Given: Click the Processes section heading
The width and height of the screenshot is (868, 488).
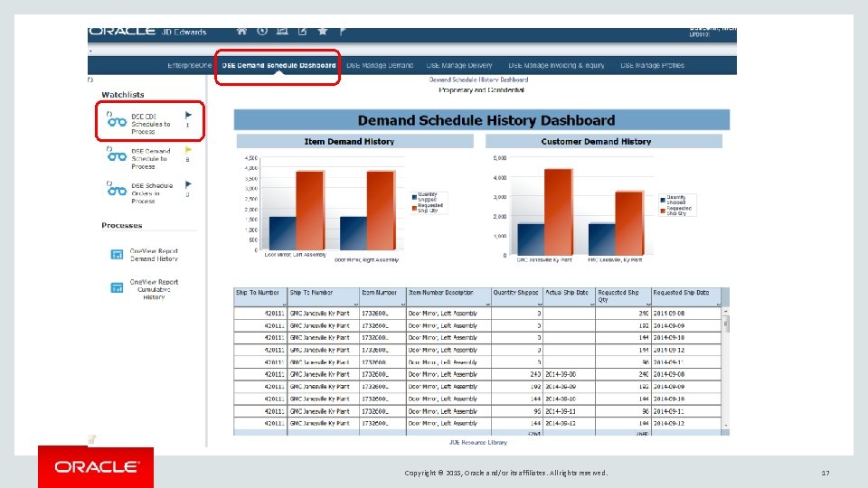Looking at the screenshot, I should [122, 225].
